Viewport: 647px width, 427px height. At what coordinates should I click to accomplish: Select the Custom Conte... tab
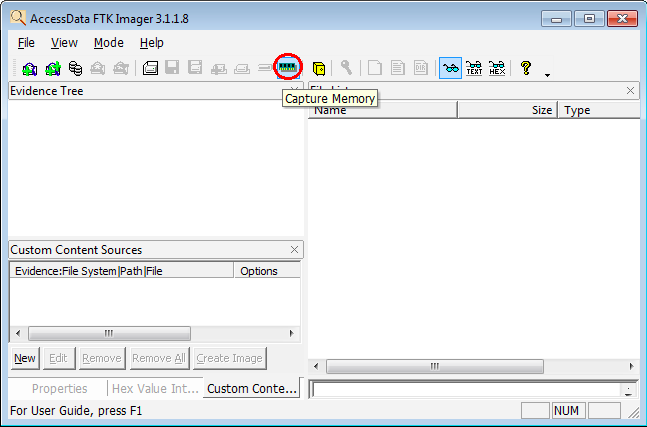[252, 388]
